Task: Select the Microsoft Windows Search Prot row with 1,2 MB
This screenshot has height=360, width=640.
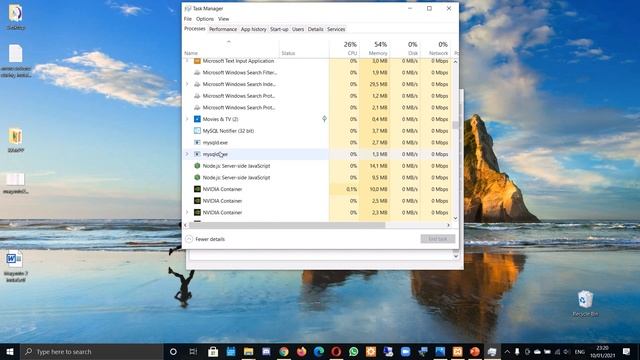Action: [317, 96]
